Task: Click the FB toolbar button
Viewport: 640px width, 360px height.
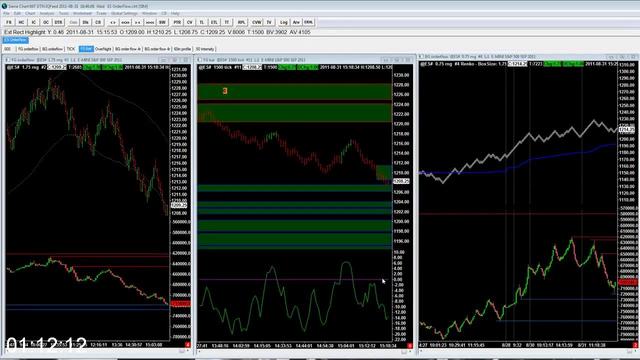Action: click(9, 22)
